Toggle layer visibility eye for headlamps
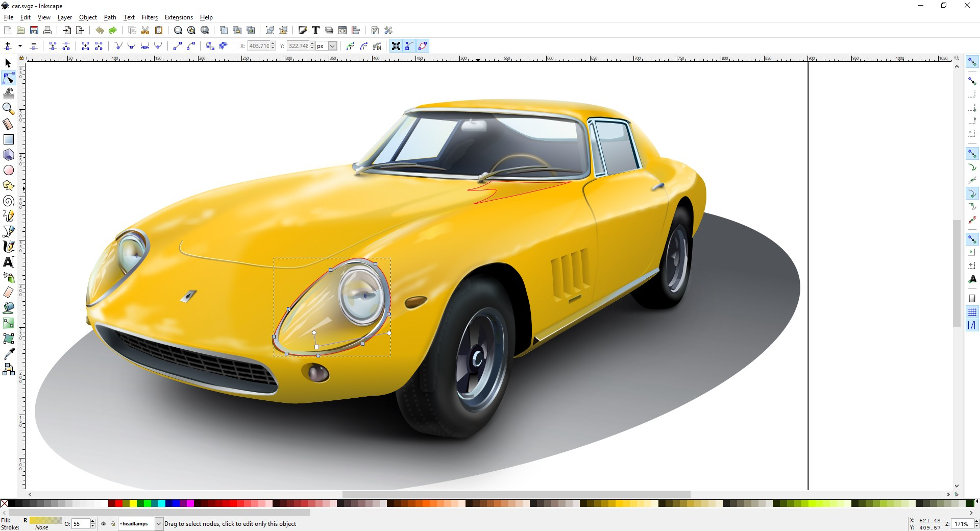Screen dimensions: 980x531 pyautogui.click(x=104, y=524)
